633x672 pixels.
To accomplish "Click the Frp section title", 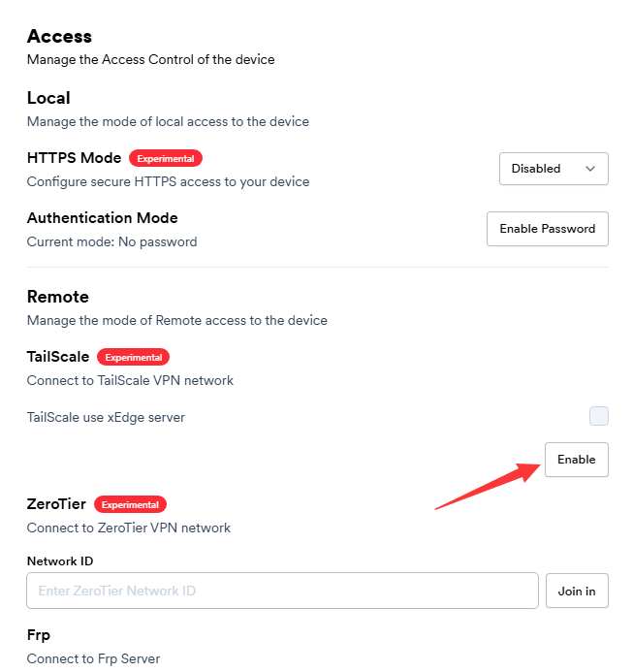I will (x=39, y=635).
